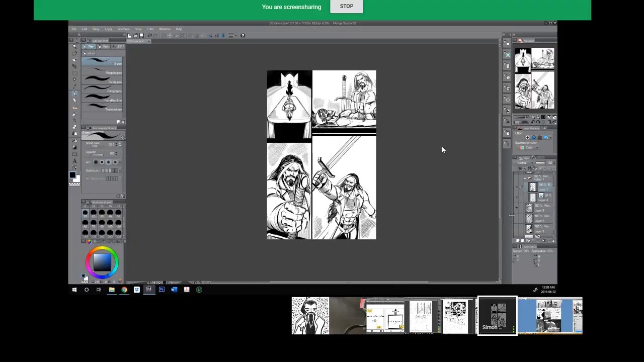
Task: Click the Save document icon
Action: tap(141, 36)
